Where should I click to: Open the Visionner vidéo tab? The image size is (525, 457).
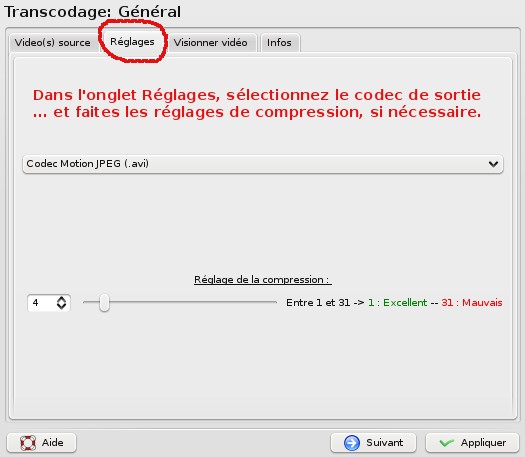click(211, 43)
